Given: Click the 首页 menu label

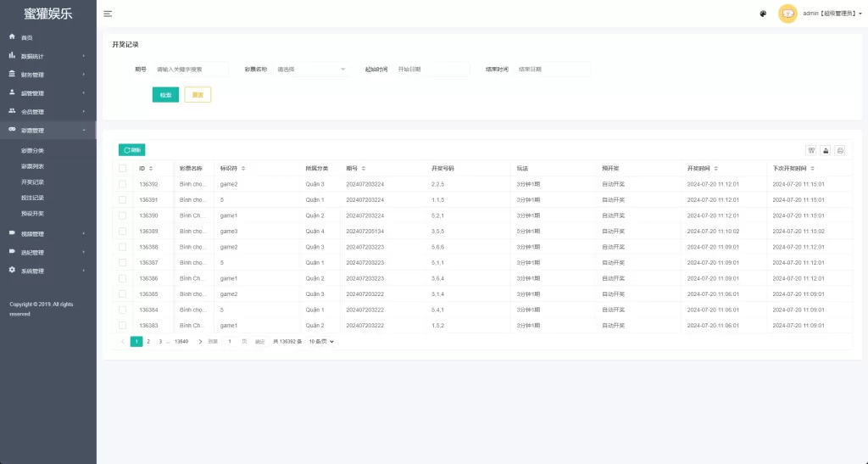Looking at the screenshot, I should 27,37.
